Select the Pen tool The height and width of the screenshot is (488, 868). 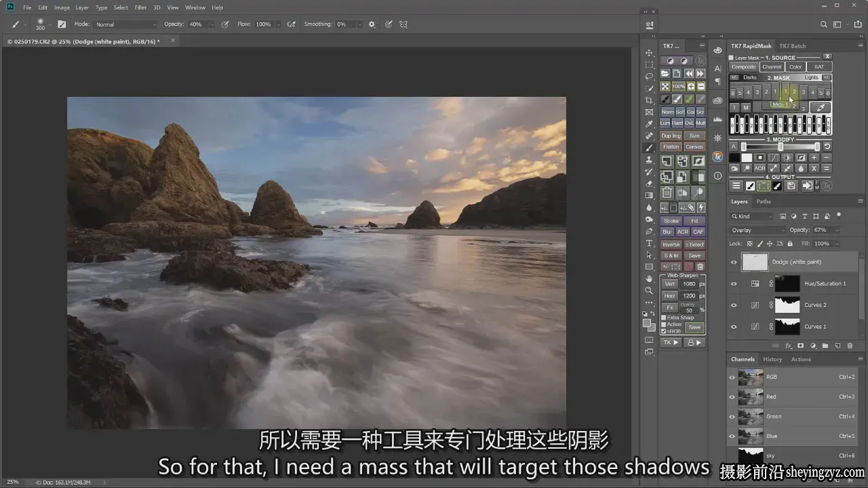649,231
